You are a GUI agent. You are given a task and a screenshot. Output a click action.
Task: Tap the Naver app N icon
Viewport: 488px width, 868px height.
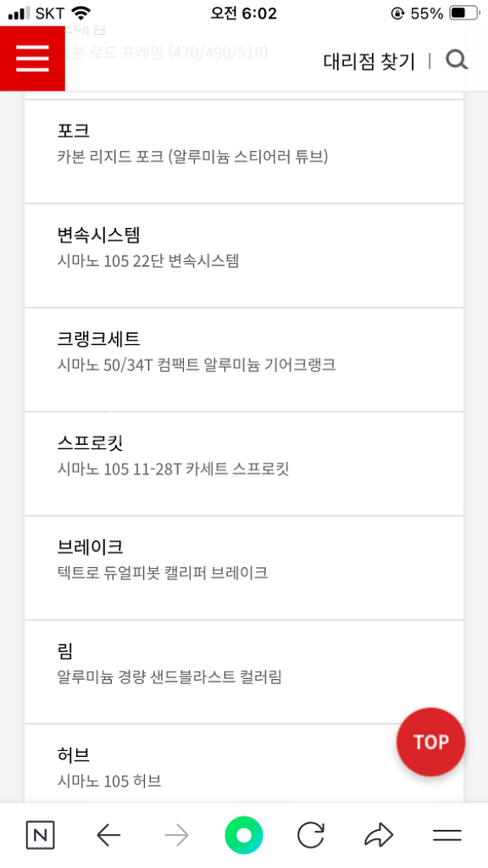[x=41, y=835]
